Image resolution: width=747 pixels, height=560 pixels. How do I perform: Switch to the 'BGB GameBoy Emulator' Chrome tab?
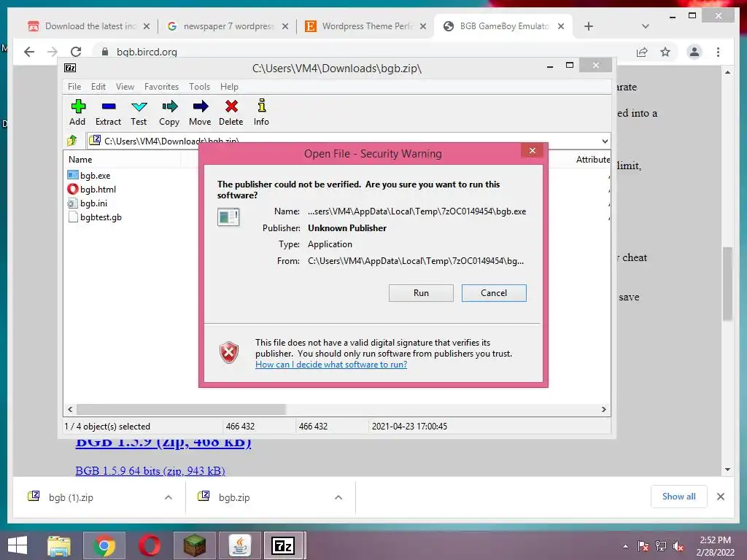504,26
